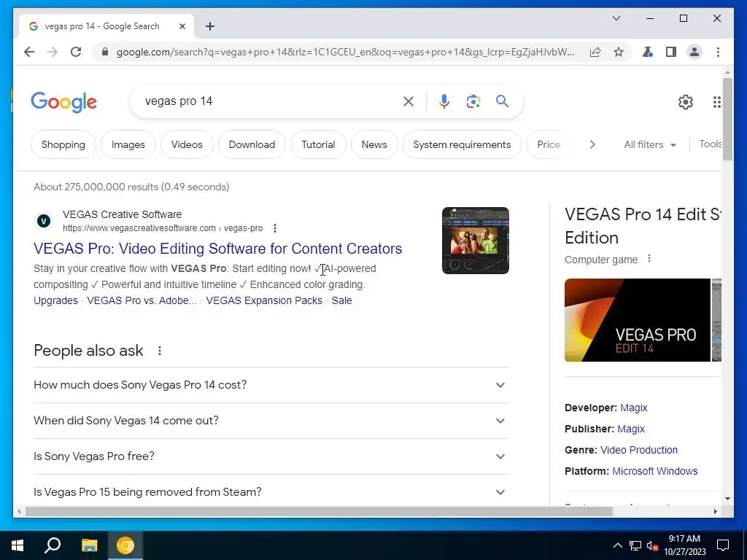Click the vertical scrollbar thumb
This screenshot has height=560, width=747.
pos(727,119)
